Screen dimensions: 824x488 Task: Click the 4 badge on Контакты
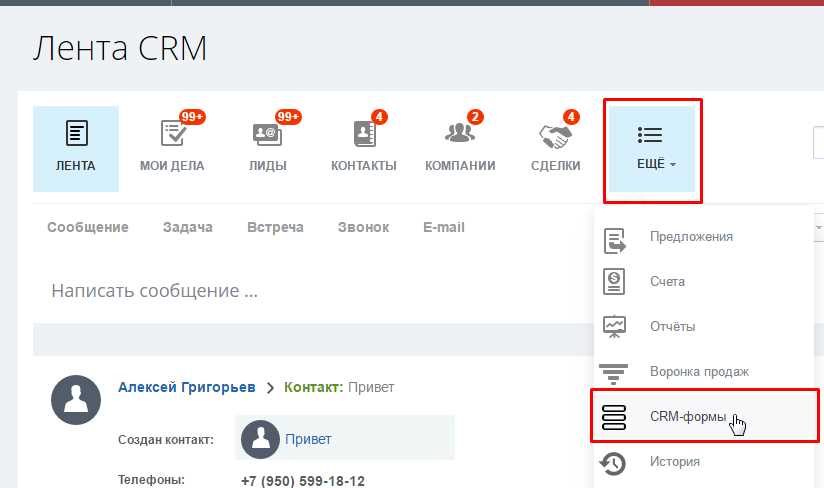tap(379, 117)
